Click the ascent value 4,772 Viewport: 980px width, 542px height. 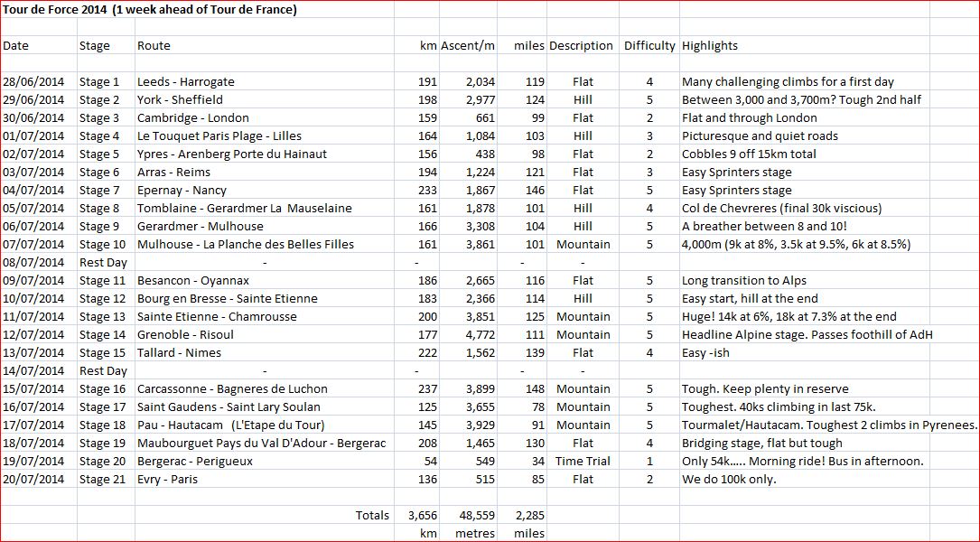coord(480,336)
